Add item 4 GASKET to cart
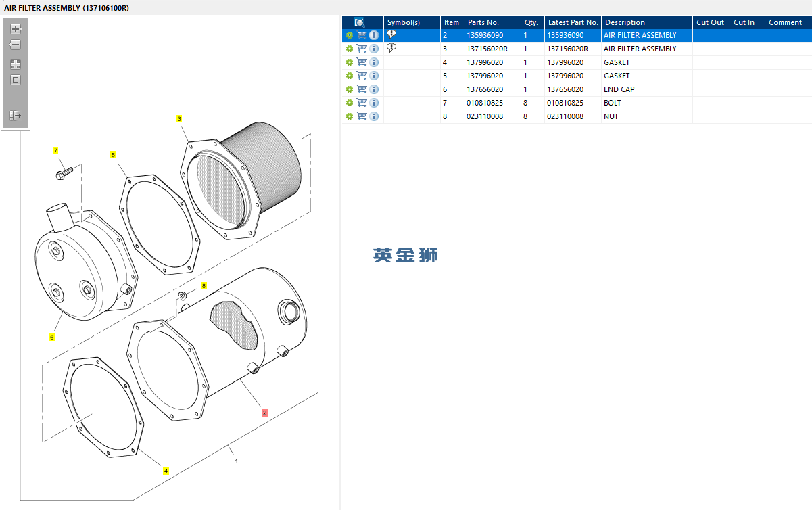The width and height of the screenshot is (812, 510). (362, 62)
